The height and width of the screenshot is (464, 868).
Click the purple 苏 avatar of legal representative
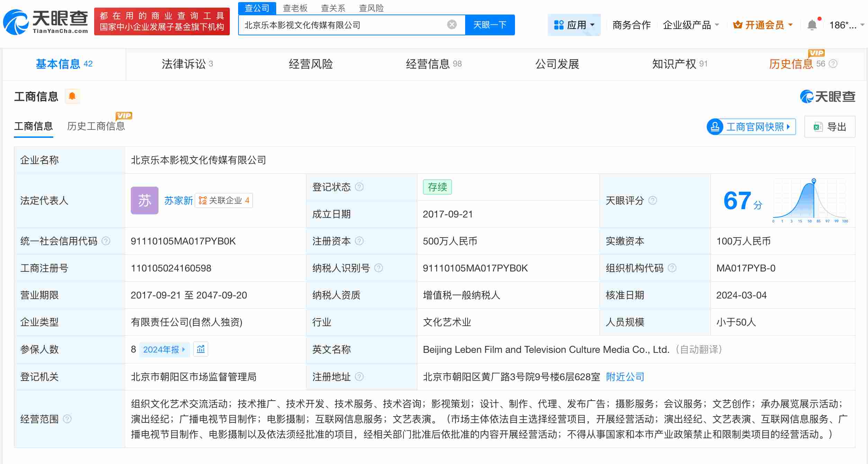(144, 200)
